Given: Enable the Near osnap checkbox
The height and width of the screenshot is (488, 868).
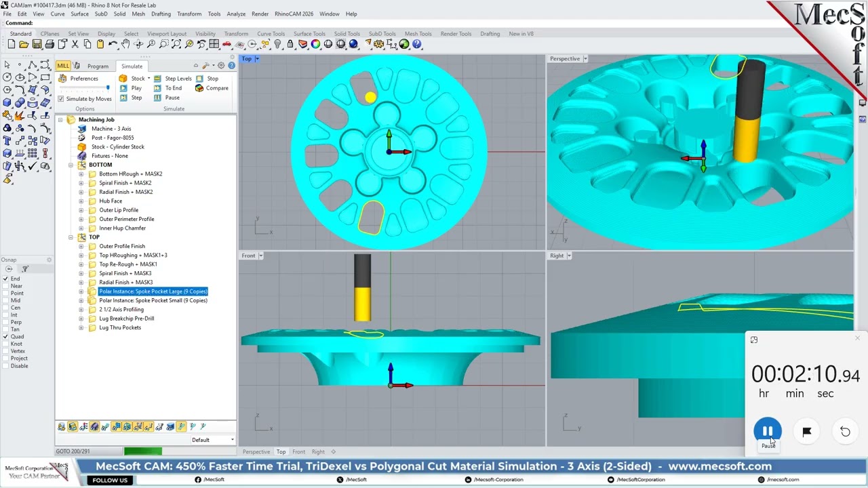Looking at the screenshot, I should pos(5,286).
